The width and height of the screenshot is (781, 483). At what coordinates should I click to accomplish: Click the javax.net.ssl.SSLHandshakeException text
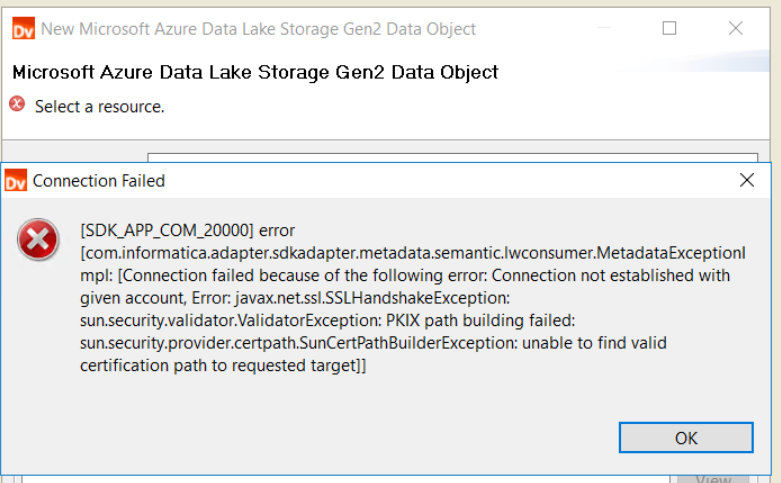pyautogui.click(x=373, y=298)
